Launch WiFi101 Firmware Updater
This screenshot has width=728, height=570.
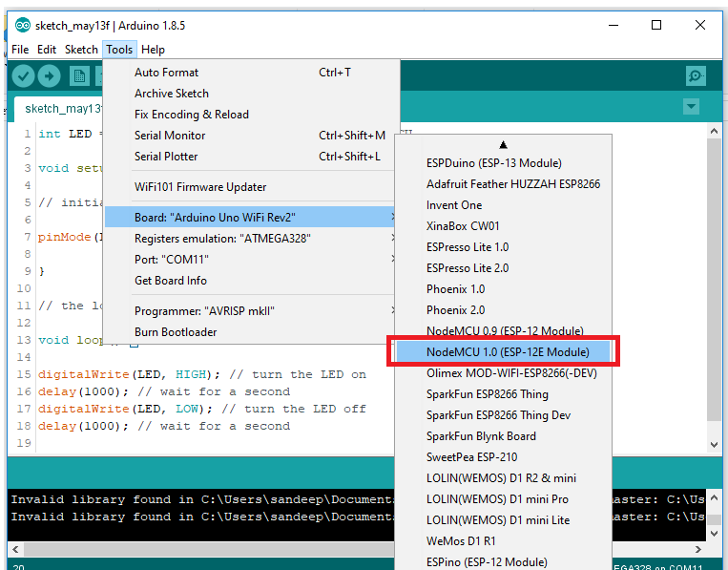click(x=250, y=187)
